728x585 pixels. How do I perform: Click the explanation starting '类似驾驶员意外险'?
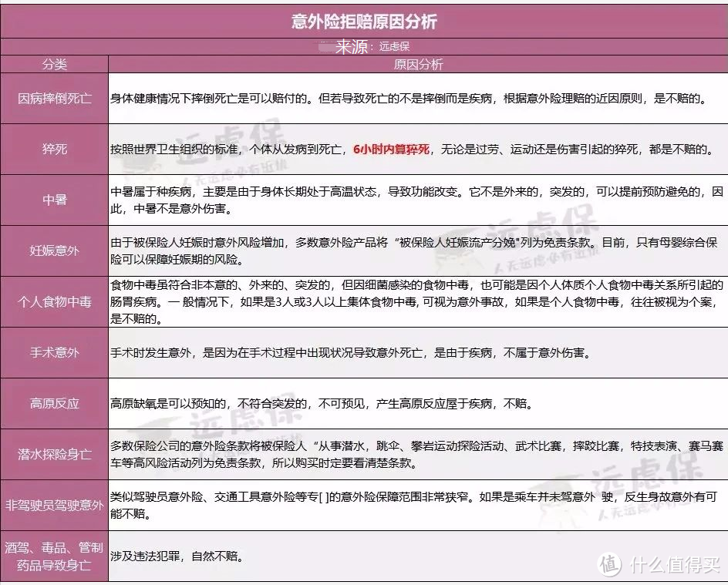coord(414,505)
